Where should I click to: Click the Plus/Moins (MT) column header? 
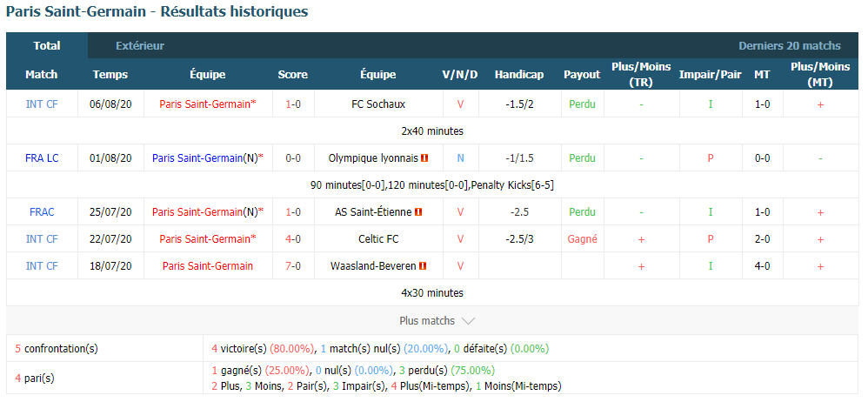coord(820,74)
